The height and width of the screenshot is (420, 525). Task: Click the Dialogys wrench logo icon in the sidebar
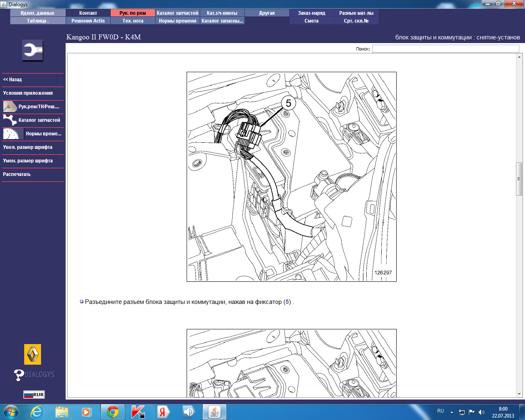tap(33, 51)
